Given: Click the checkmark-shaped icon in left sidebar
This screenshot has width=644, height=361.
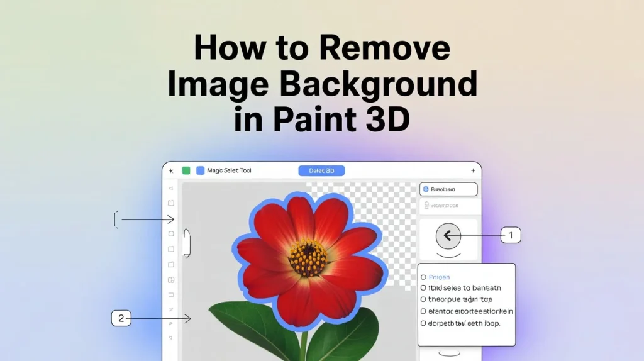Looking at the screenshot, I should [171, 309].
